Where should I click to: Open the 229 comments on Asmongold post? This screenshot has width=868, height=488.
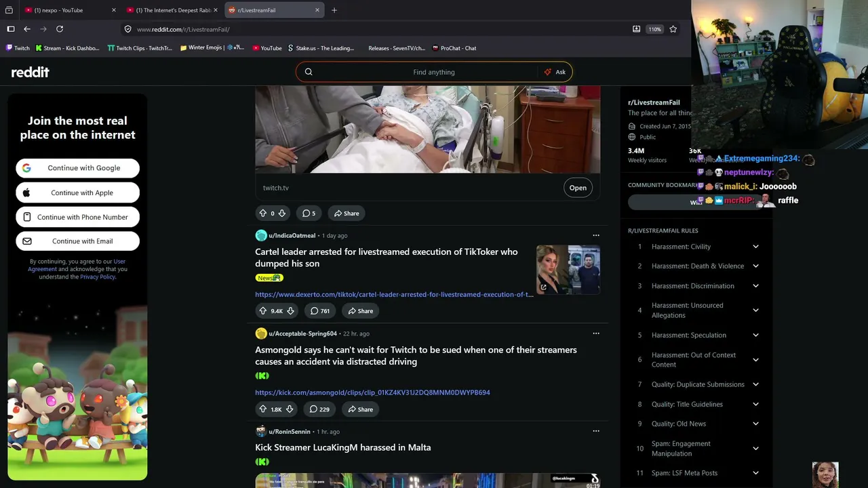319,409
